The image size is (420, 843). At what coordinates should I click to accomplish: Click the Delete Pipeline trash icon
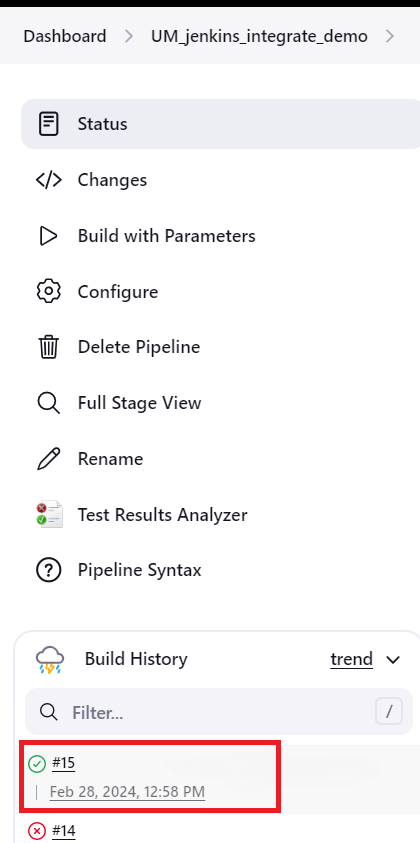49,347
